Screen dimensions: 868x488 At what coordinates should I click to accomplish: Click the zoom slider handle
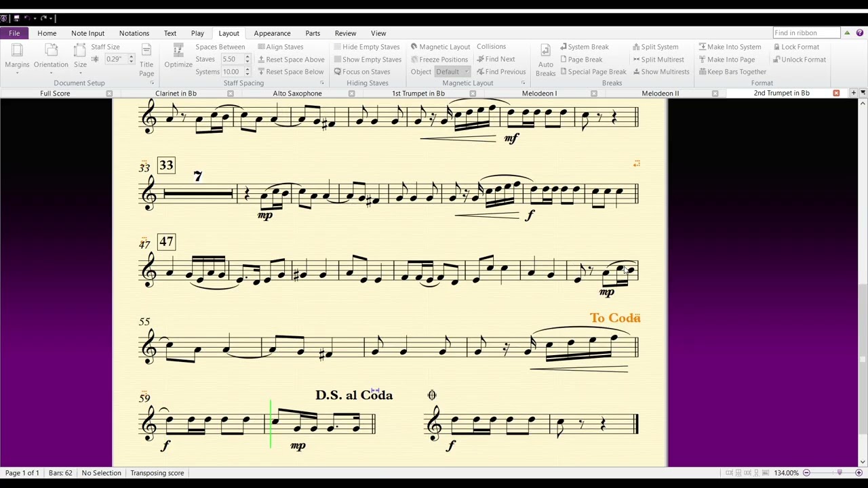[x=840, y=473]
